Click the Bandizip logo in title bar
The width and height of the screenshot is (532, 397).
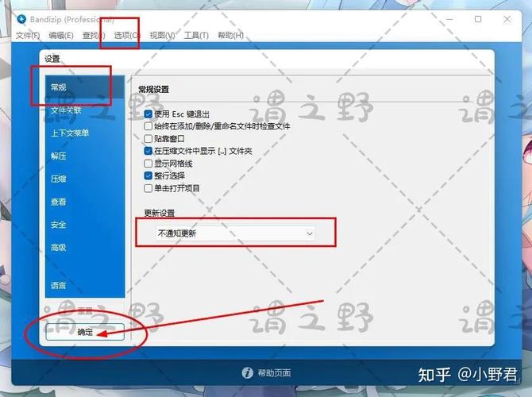(x=21, y=19)
